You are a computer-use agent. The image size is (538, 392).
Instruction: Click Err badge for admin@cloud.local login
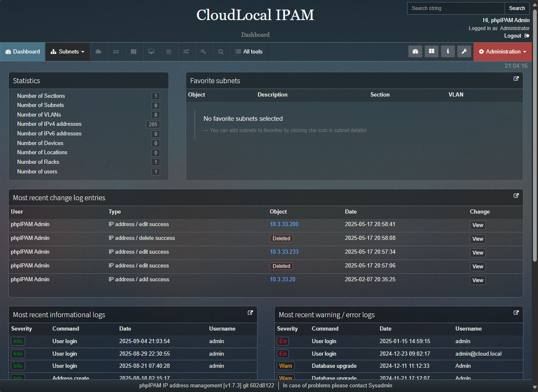pos(283,354)
